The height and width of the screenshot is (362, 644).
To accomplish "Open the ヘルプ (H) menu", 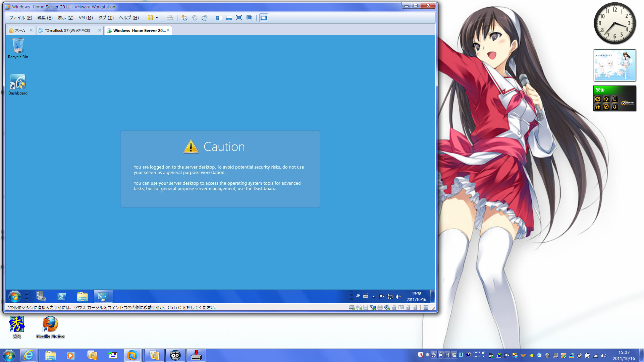I will [x=129, y=18].
